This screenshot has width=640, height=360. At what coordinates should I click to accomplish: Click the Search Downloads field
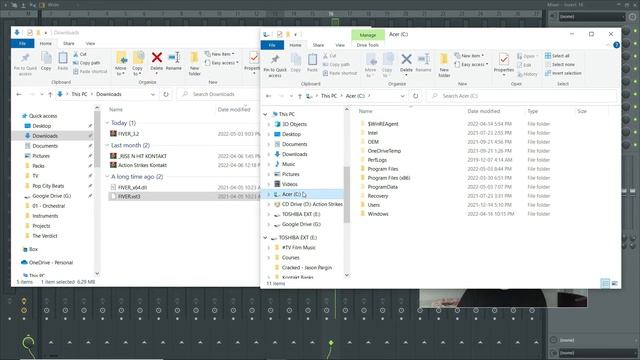click(x=218, y=94)
